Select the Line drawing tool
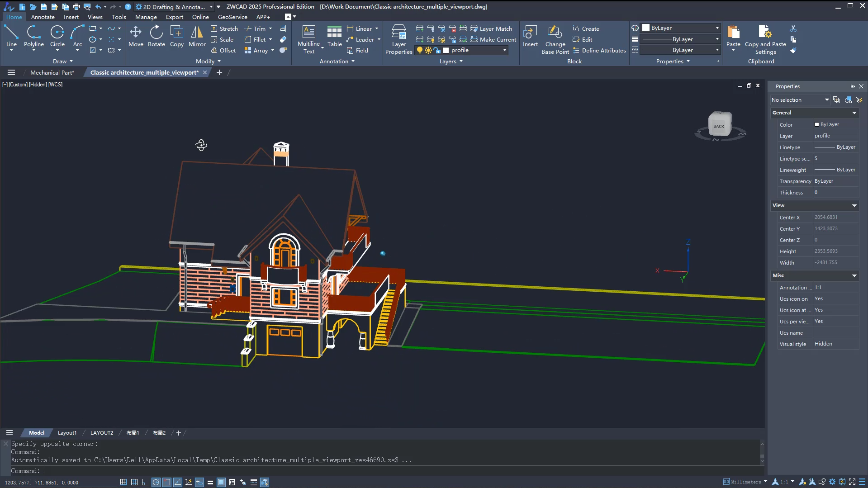This screenshot has height=488, width=868. point(11,36)
